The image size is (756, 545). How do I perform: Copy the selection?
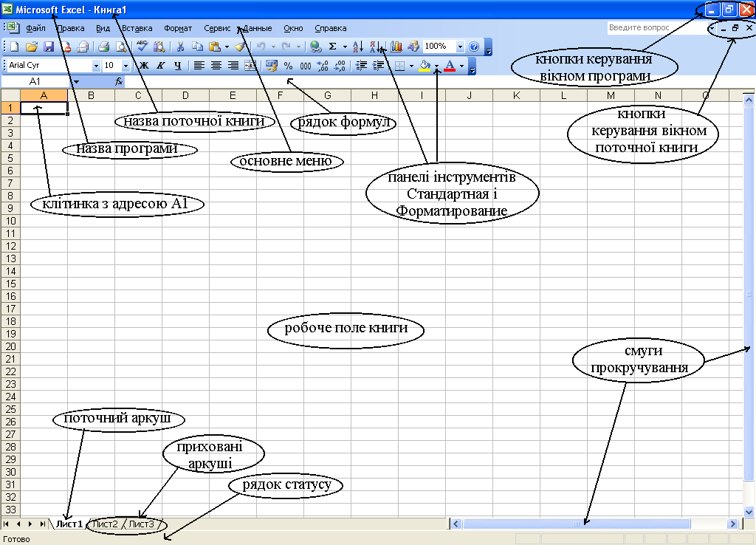197,47
